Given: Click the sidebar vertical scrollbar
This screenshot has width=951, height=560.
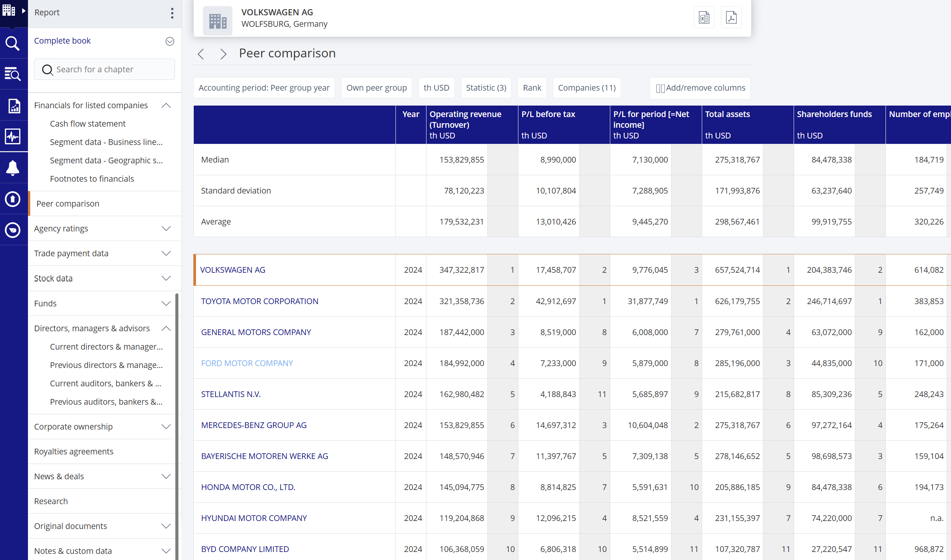Looking at the screenshot, I should [x=177, y=421].
